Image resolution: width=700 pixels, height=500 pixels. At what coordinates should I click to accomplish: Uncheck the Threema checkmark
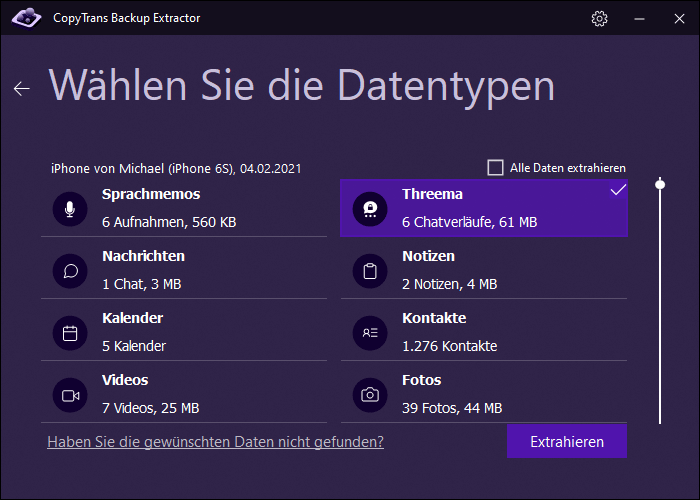click(x=618, y=190)
